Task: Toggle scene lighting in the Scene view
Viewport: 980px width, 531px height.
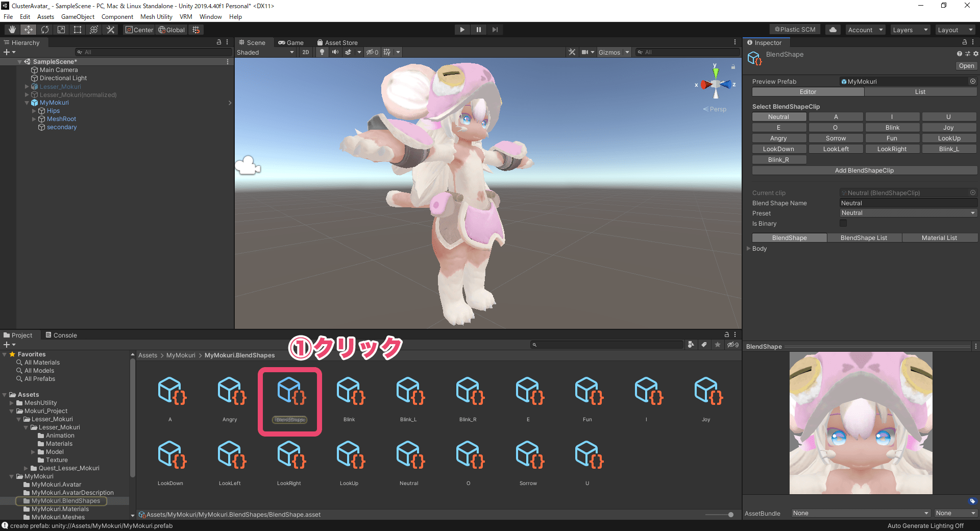Action: click(x=322, y=52)
